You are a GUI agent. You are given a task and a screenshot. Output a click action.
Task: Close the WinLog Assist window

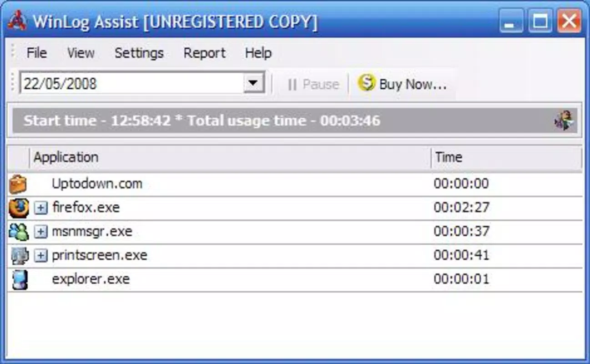pyautogui.click(x=569, y=21)
